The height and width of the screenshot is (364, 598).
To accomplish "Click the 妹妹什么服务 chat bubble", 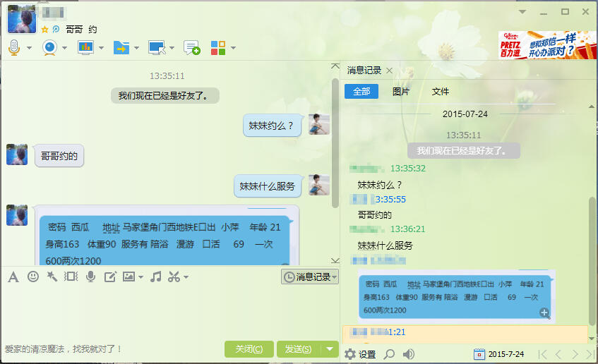I will click(268, 186).
